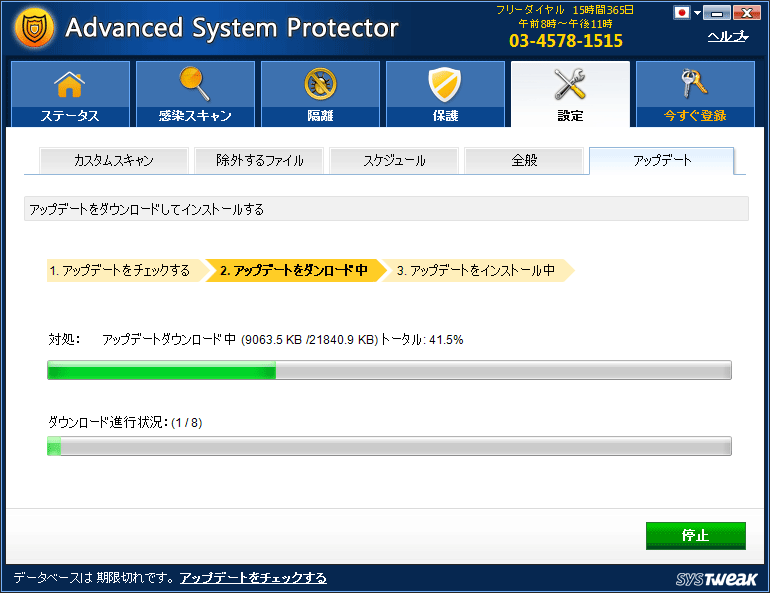Click the アップデートをチェックする status bar link
Viewport: 770px width, 593px height.
tap(253, 578)
